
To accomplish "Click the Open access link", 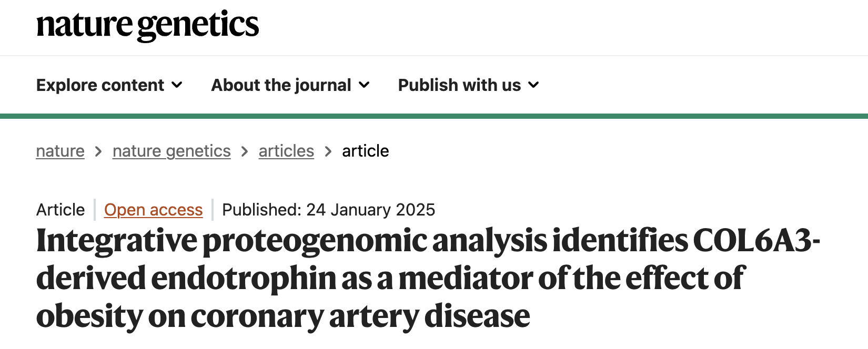I will pyautogui.click(x=153, y=210).
